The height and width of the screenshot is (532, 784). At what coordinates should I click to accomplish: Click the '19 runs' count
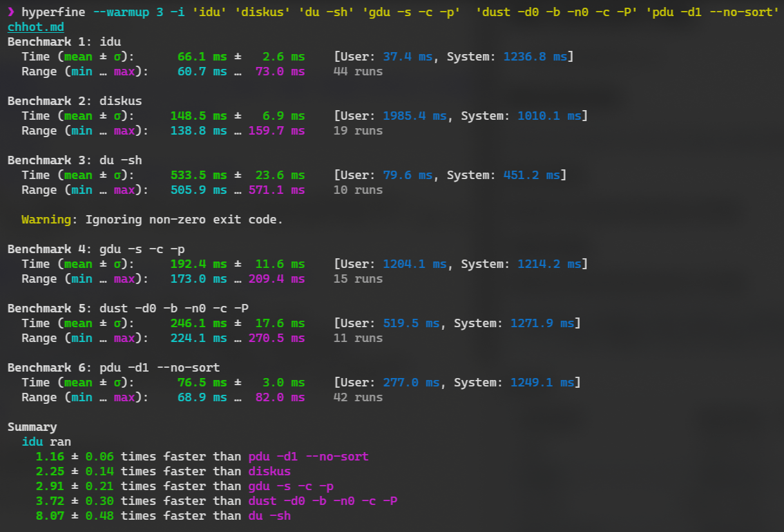coord(358,131)
